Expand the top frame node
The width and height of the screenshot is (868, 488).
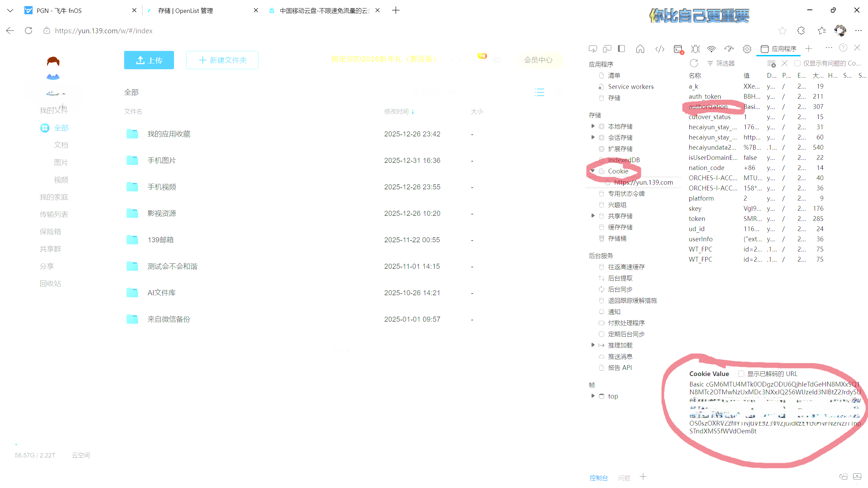(593, 396)
